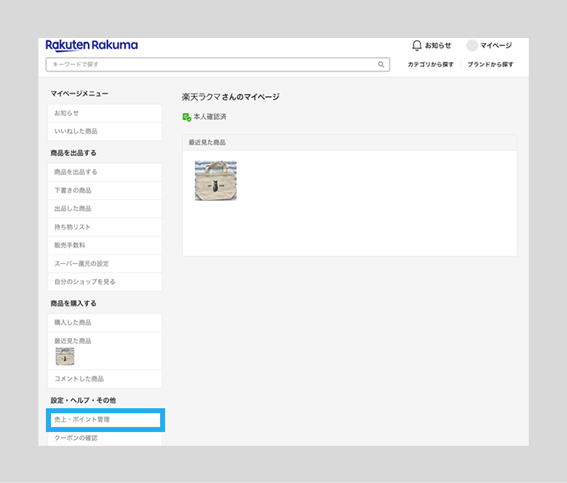Open ブランドから探す in the header
Image resolution: width=567 pixels, height=483 pixels.
[490, 64]
